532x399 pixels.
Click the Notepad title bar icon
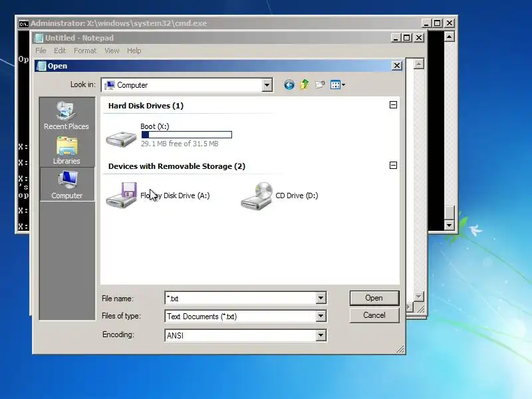pyautogui.click(x=39, y=38)
